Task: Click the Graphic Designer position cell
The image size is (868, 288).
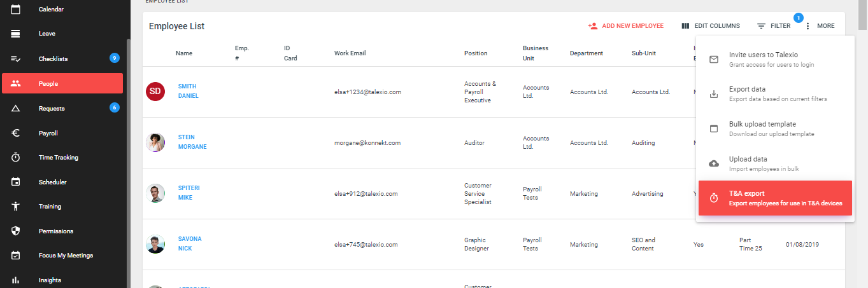Action: pos(477,244)
